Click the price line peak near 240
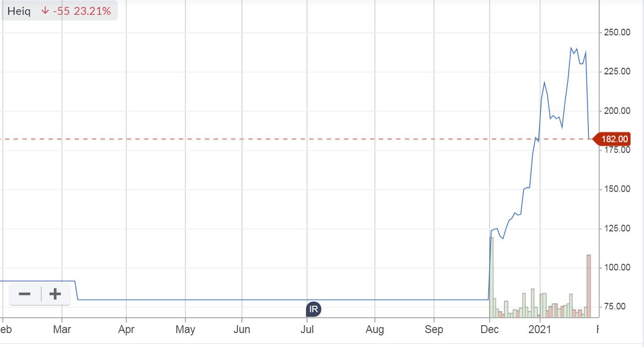Viewport: 644px width, 347px height. coord(572,48)
